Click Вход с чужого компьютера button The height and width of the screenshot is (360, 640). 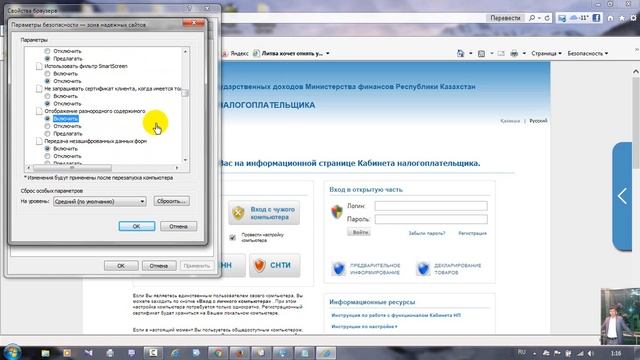coord(264,213)
